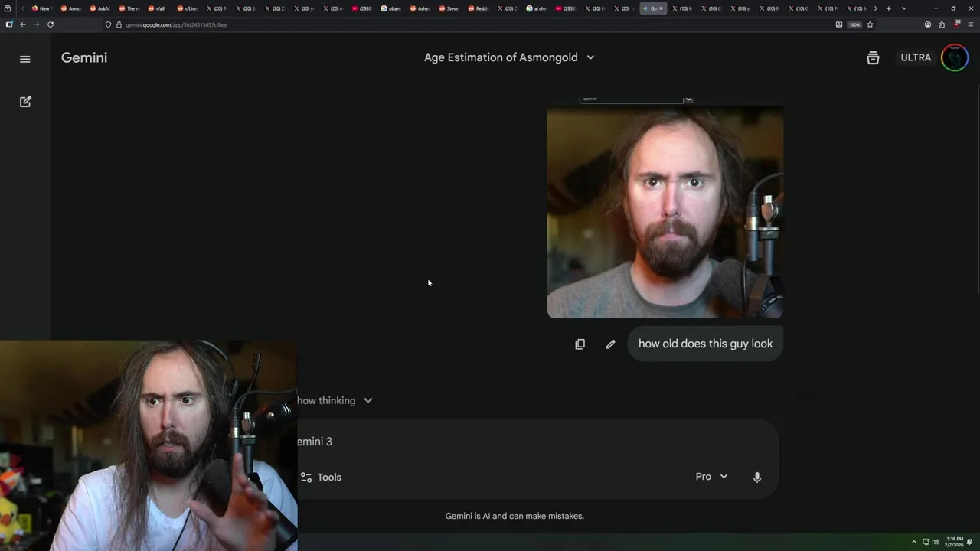Open Firefox account icon in toolbar

point(928,24)
